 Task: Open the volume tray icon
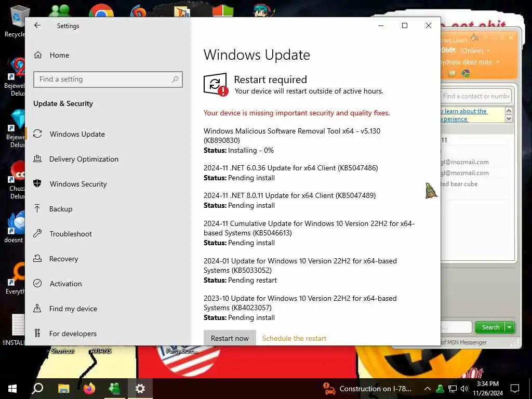point(464,389)
